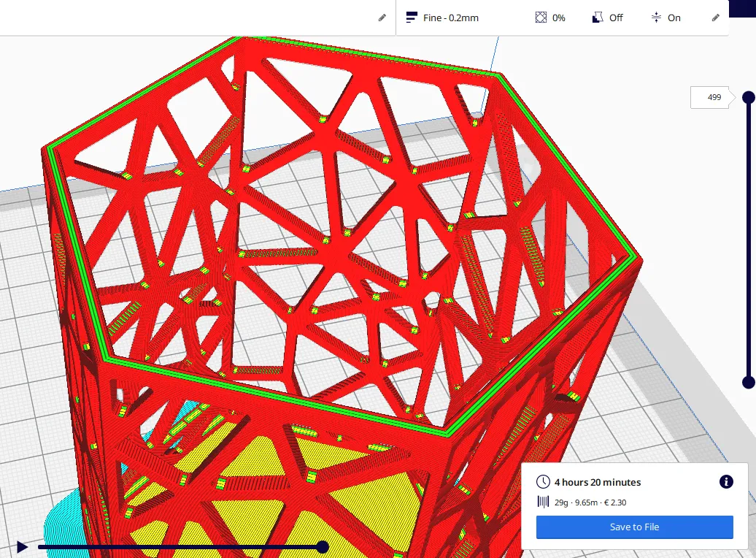The image size is (756, 558).
Task: Click the support structure icon
Action: pos(598,18)
